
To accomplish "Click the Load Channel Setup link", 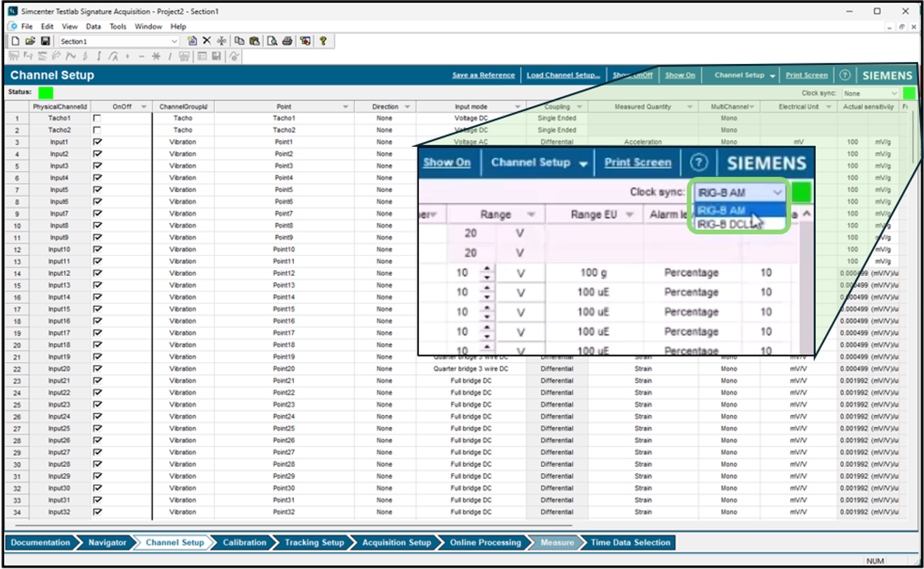I will [563, 75].
